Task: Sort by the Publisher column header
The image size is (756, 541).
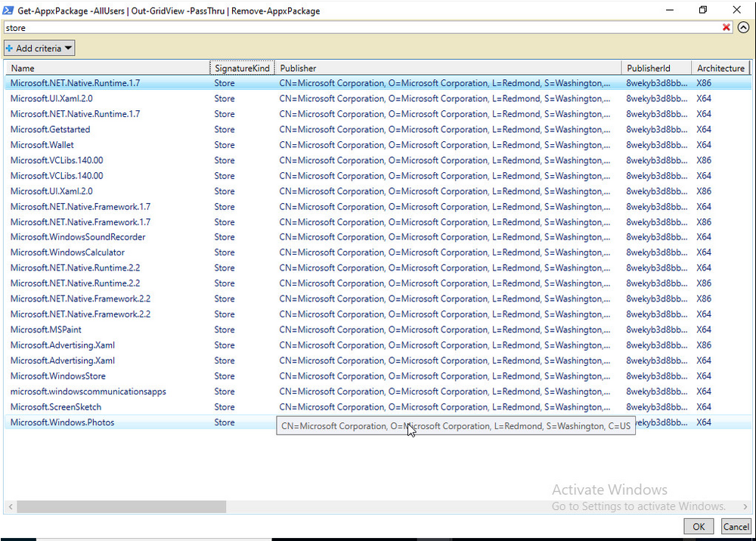Action: click(x=448, y=68)
